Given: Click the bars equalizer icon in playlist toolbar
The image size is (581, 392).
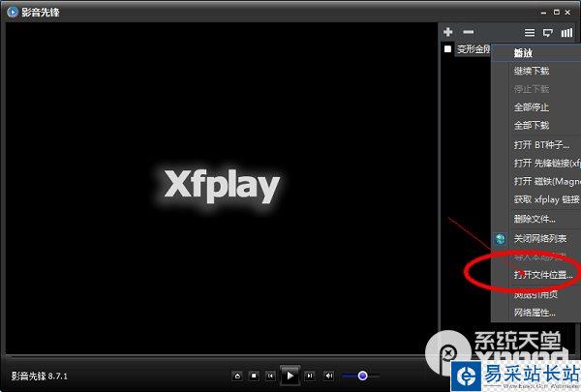Looking at the screenshot, I should 566,33.
